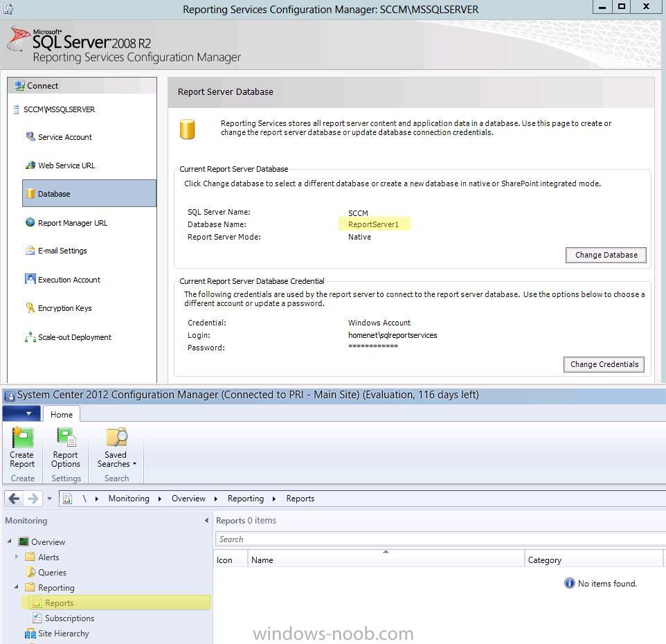Expand breadcrumb arrow after Reporting
This screenshot has height=644, width=666.
pos(274,499)
